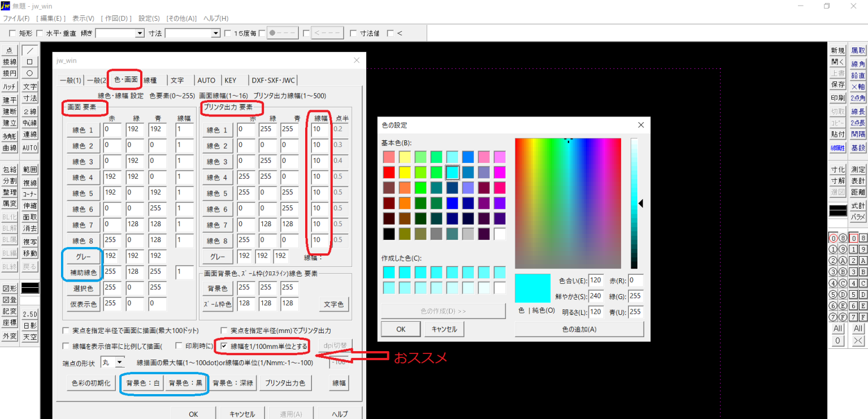This screenshot has height=419, width=868.
Task: Click the rainbow color spectrum picker area
Action: tap(568, 203)
